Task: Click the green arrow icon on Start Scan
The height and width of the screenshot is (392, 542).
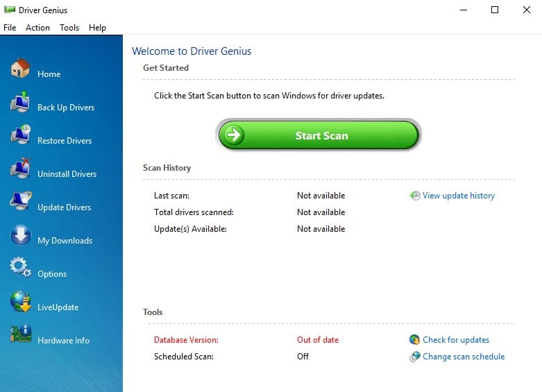Action: point(234,135)
